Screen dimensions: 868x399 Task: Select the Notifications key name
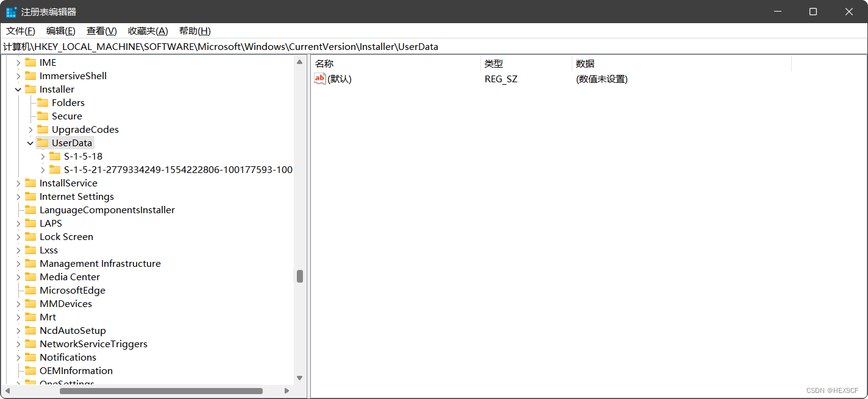68,358
